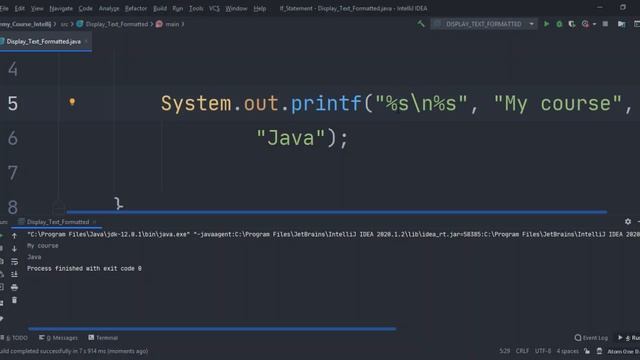The height and width of the screenshot is (360, 640).
Task: Open the Terminal tool window
Action: [x=103, y=338]
